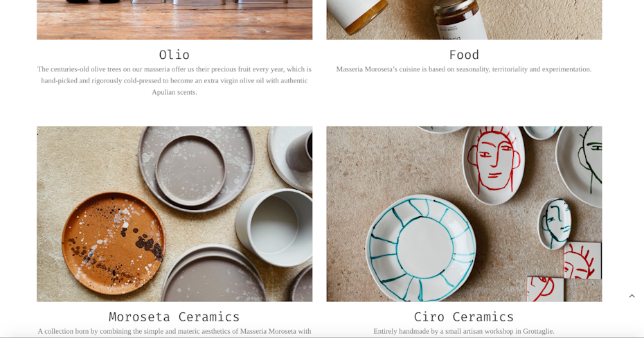
Task: Click the small teal face dish
Action: (555, 224)
